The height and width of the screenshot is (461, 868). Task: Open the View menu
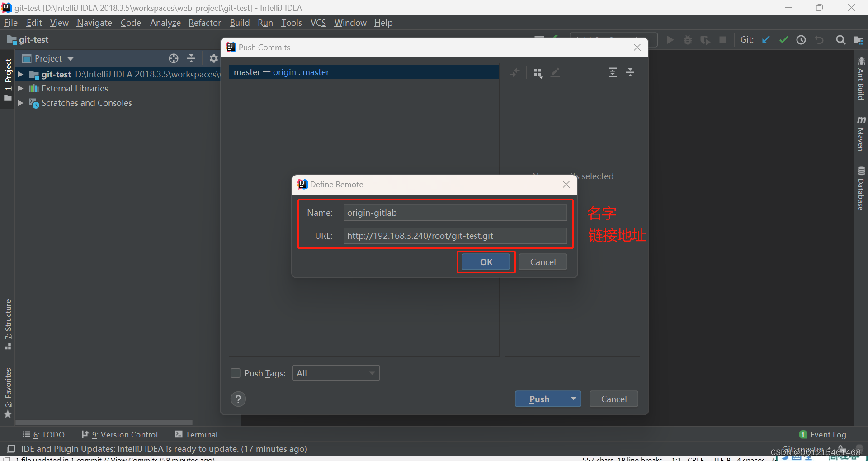59,23
